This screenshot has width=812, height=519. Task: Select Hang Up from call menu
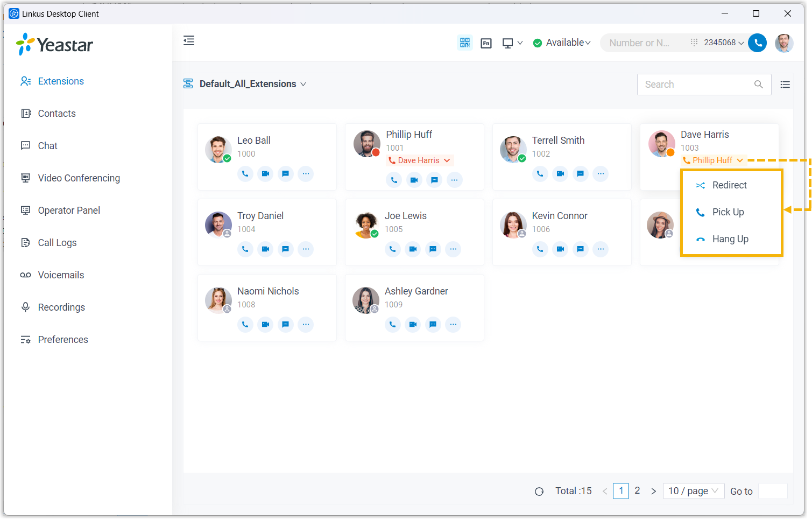[x=731, y=239]
